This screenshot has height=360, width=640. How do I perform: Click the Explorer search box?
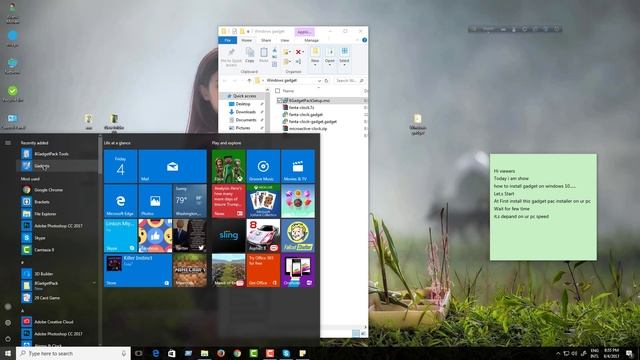[349, 80]
